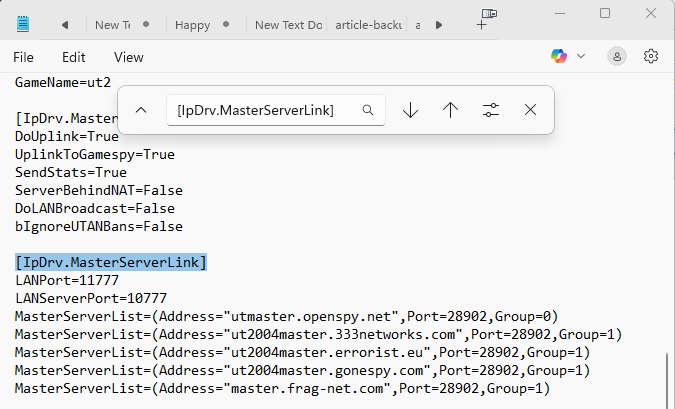The width and height of the screenshot is (675, 409).
Task: Open the File menu
Action: coord(23,57)
